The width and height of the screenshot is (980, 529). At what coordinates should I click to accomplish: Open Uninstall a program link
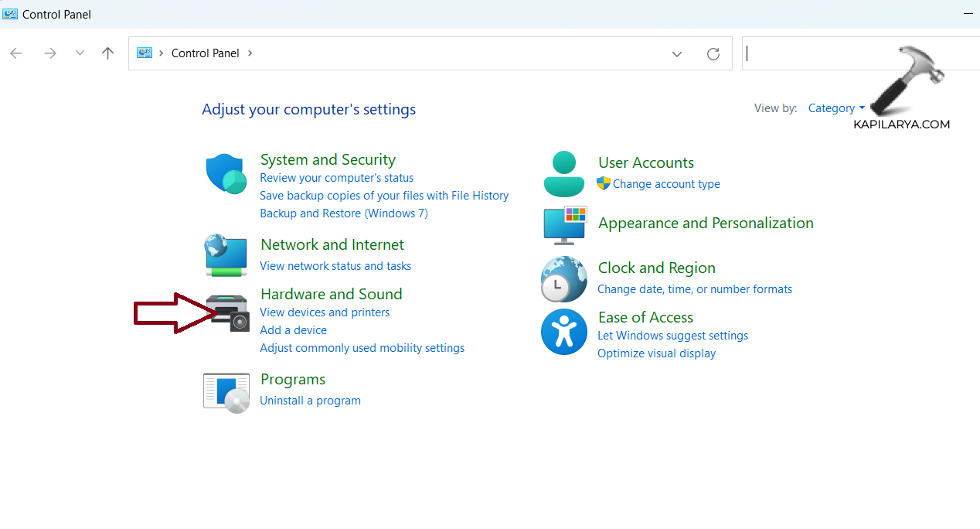point(310,401)
